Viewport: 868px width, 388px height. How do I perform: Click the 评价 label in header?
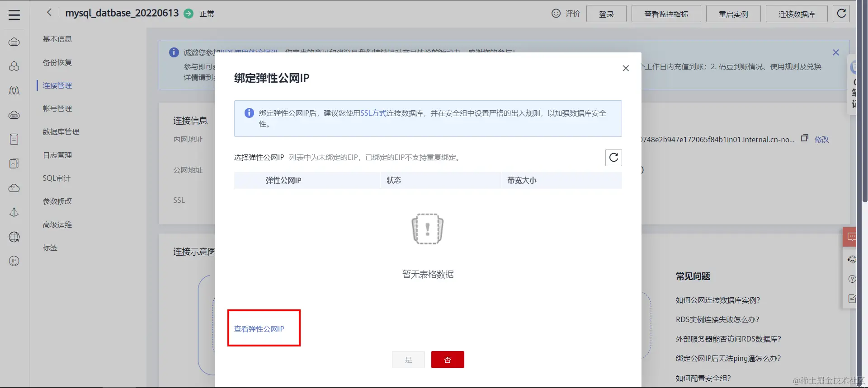point(573,14)
